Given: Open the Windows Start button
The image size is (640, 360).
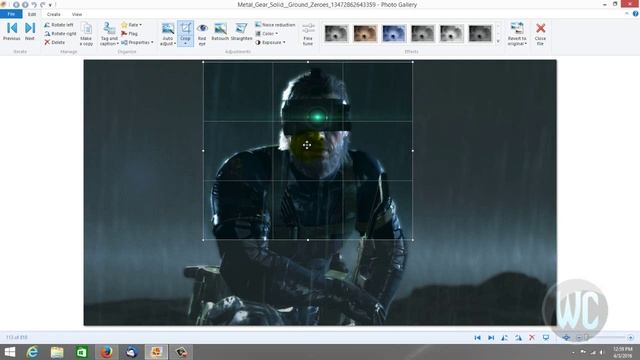Looking at the screenshot, I should click(x=9, y=352).
